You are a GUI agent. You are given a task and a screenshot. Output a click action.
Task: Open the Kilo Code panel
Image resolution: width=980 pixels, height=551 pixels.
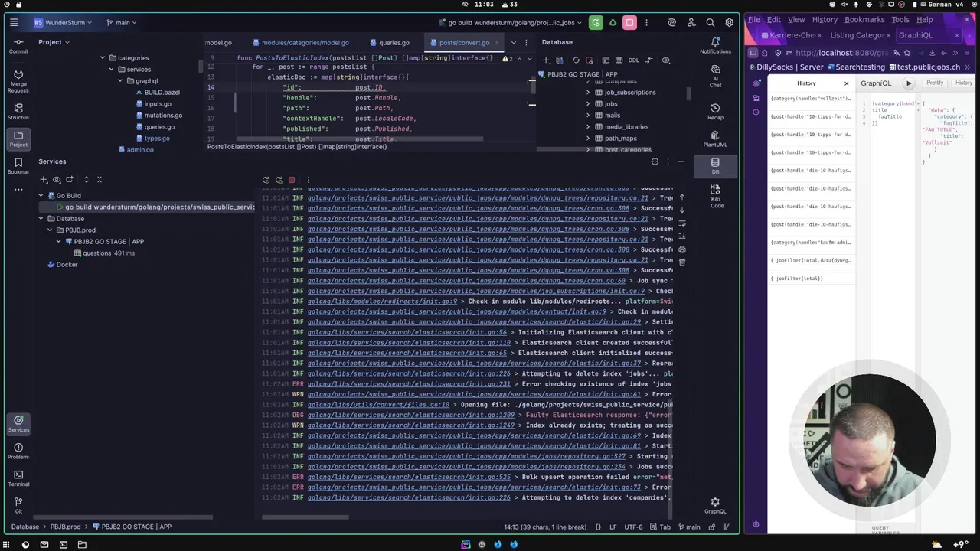[x=715, y=196]
